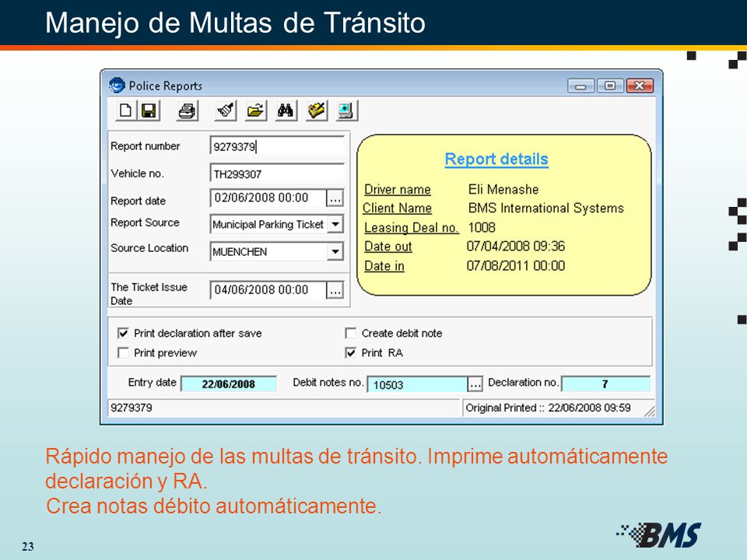Click the Report details heading link
747x560 pixels.
click(496, 159)
